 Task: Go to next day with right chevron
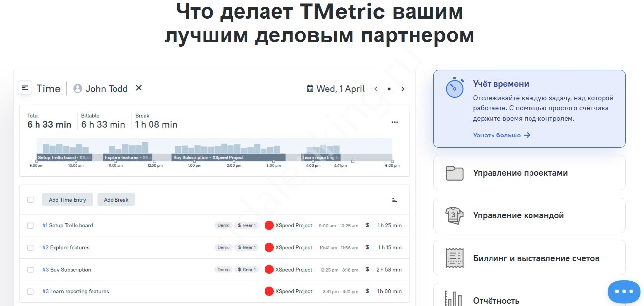(x=403, y=89)
